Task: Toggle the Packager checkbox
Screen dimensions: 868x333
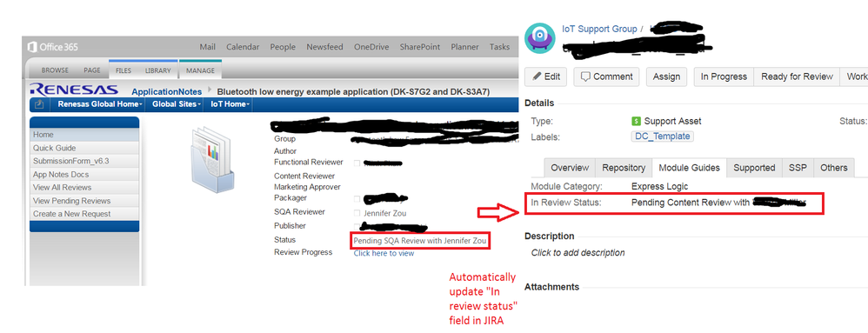Action: [x=357, y=199]
